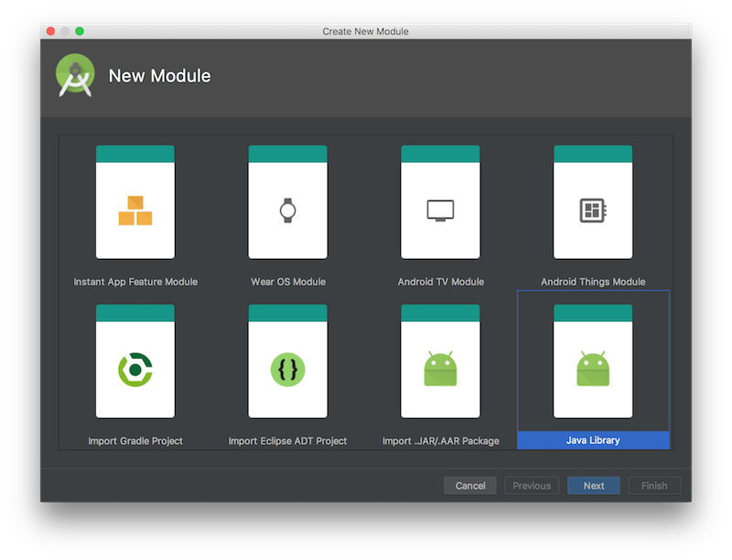Pick the Android TV Module screen icon

[440, 210]
